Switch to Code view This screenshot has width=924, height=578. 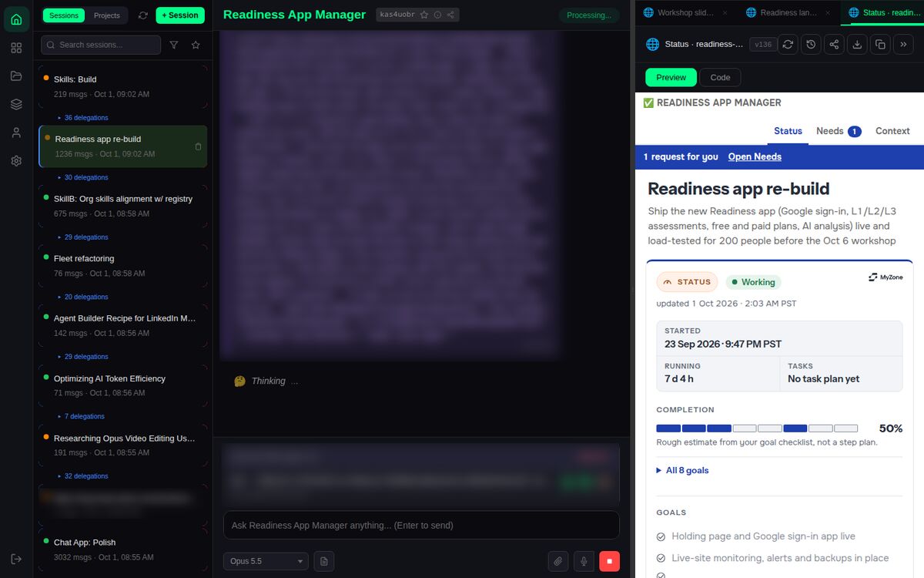pos(720,77)
